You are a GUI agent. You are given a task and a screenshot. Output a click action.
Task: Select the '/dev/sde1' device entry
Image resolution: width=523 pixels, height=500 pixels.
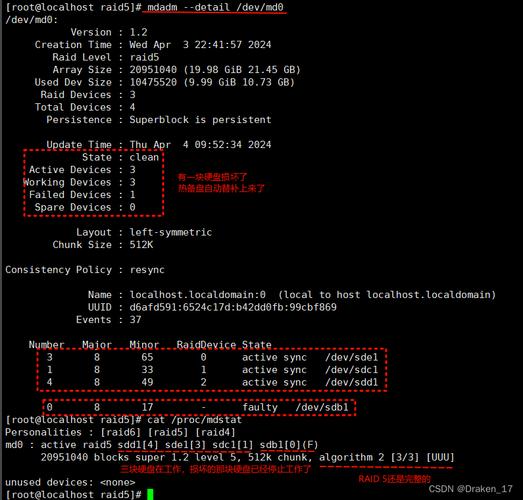pyautogui.click(x=352, y=358)
